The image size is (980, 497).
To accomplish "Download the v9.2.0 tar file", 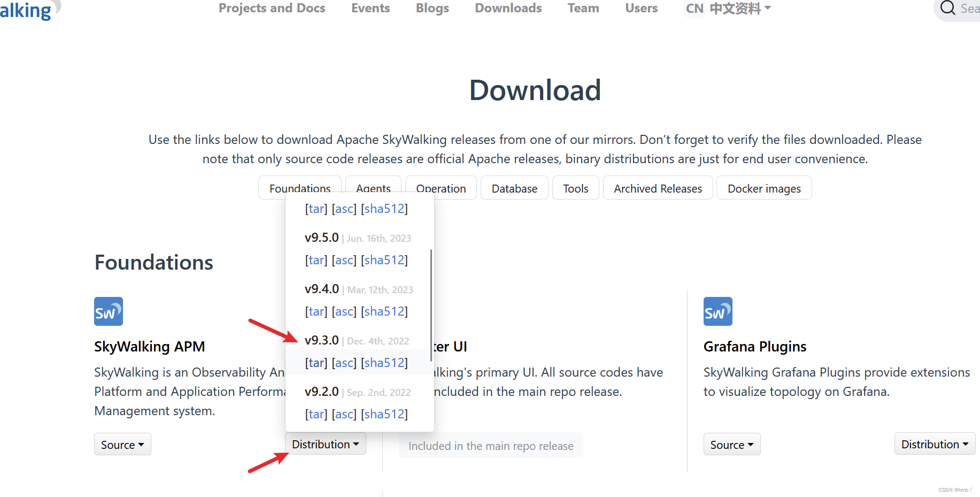I will 316,414.
